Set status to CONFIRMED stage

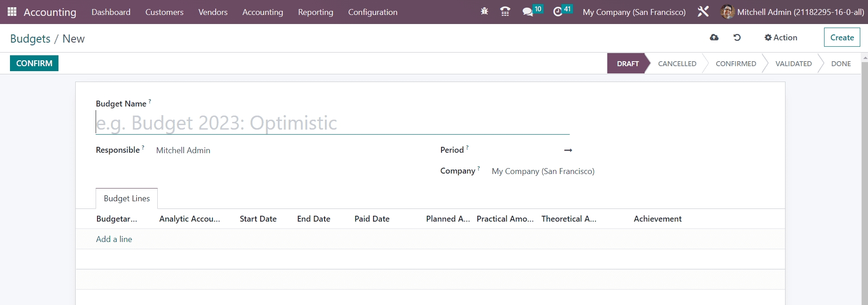point(735,64)
